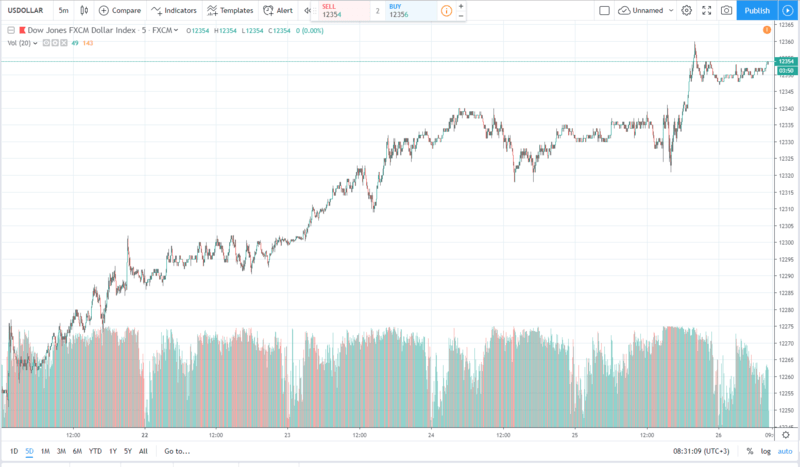Select the All time range
Screen dimensions: 800x467
[143, 451]
